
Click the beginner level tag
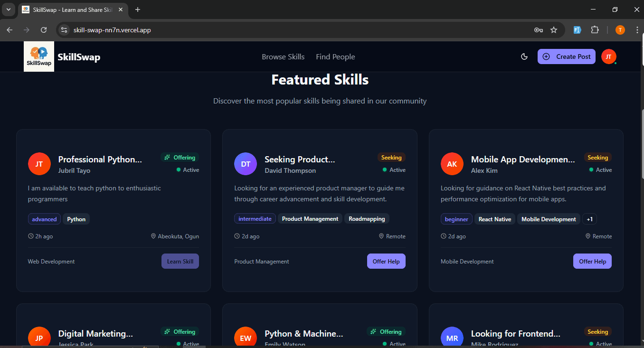click(456, 219)
